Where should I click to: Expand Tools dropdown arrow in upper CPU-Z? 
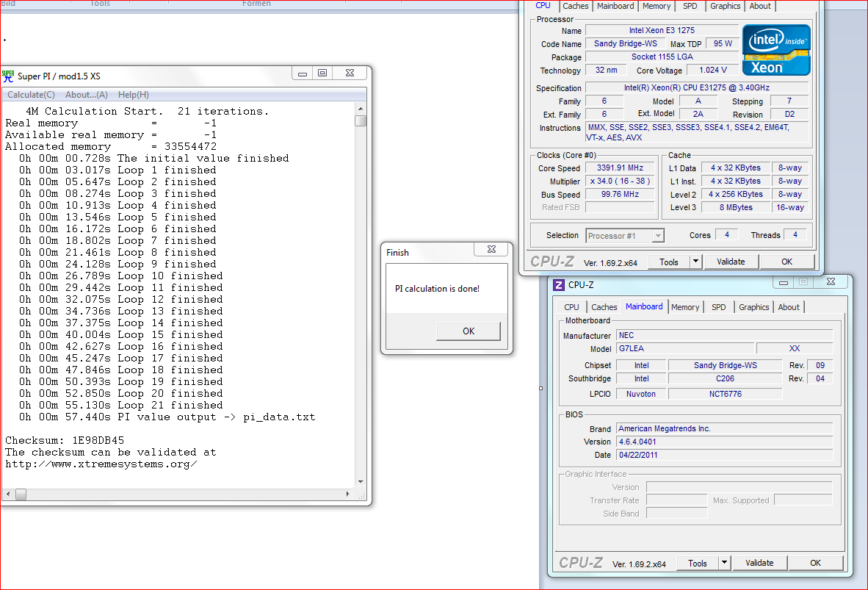696,262
